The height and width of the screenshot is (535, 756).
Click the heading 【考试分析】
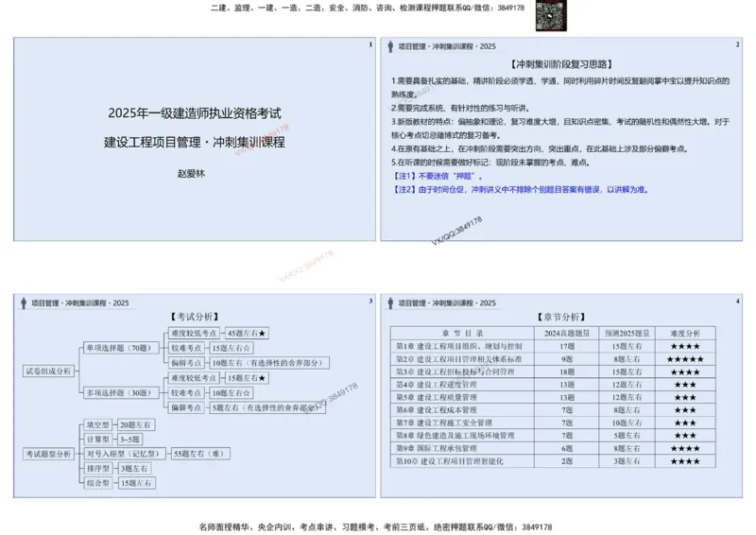click(x=194, y=317)
